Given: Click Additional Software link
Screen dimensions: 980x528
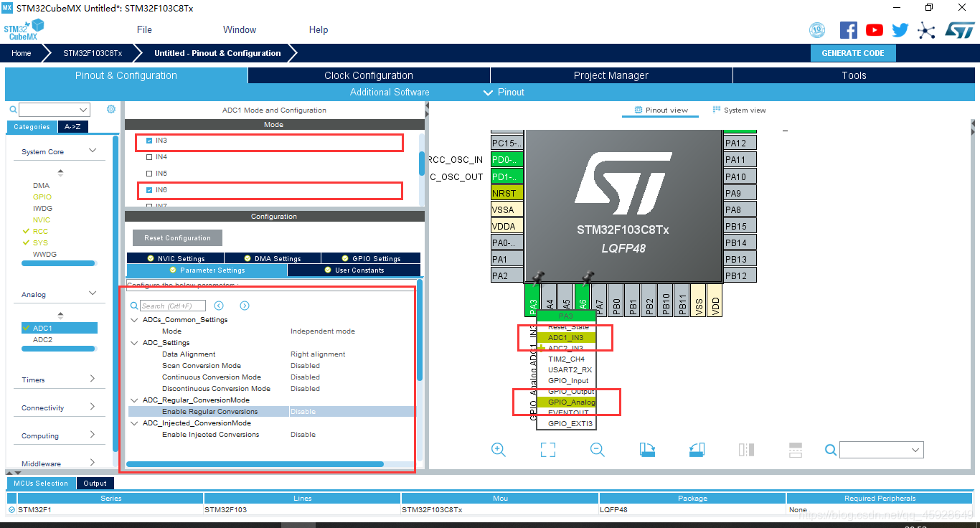Looking at the screenshot, I should (390, 92).
